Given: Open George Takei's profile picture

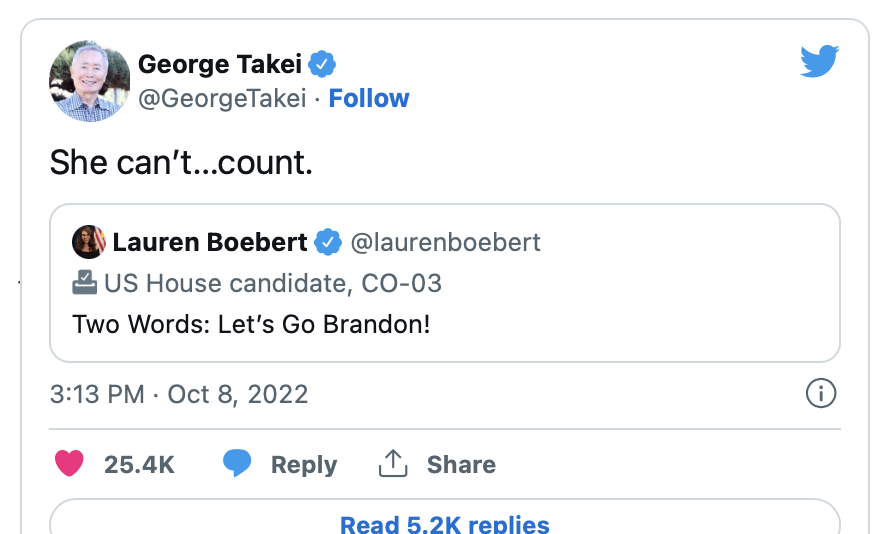Looking at the screenshot, I should (x=90, y=81).
